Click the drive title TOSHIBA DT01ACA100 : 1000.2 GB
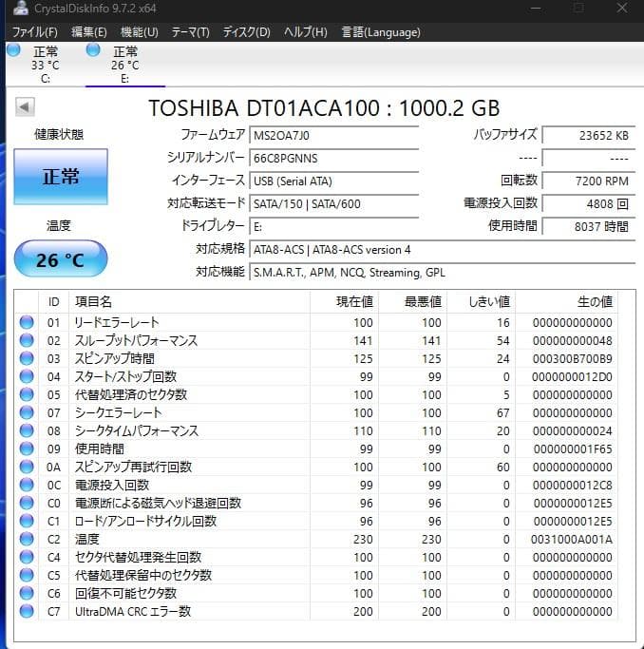 [324, 107]
